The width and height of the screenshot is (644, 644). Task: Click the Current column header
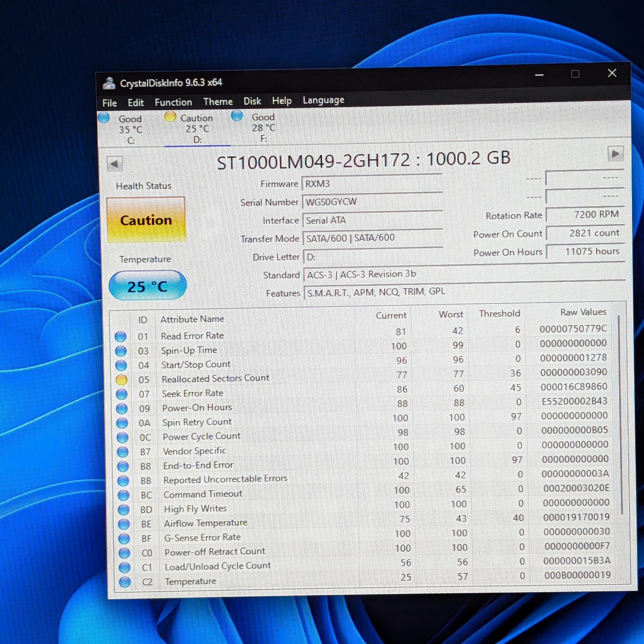point(391,315)
